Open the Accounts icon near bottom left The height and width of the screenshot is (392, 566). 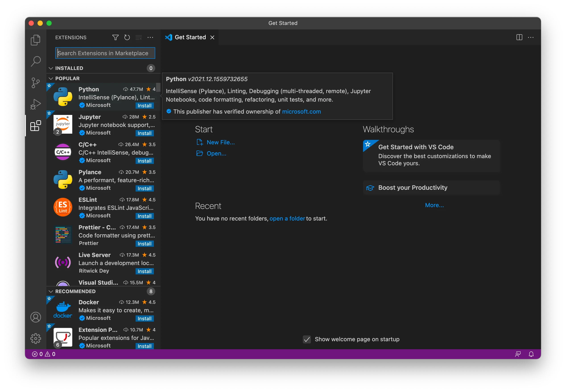36,317
